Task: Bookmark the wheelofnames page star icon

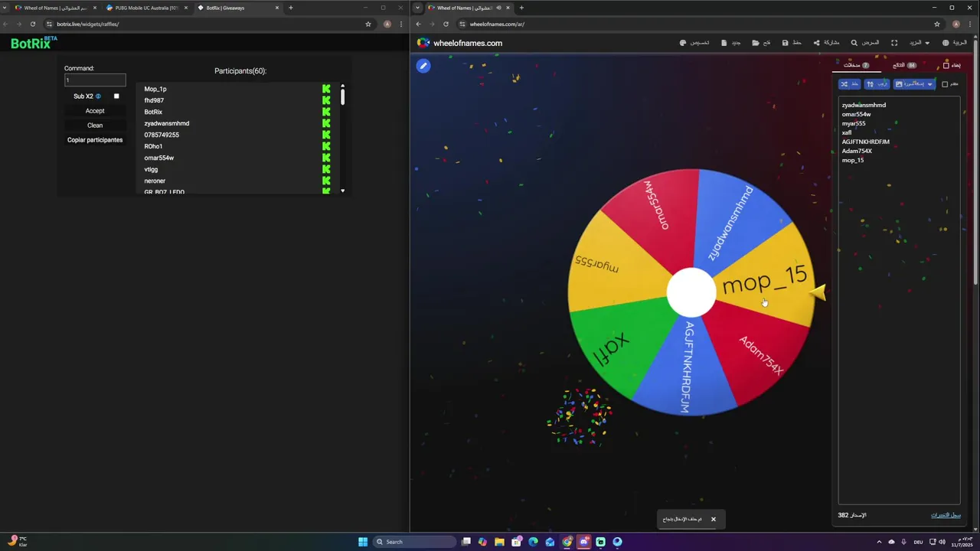Action: pyautogui.click(x=937, y=24)
